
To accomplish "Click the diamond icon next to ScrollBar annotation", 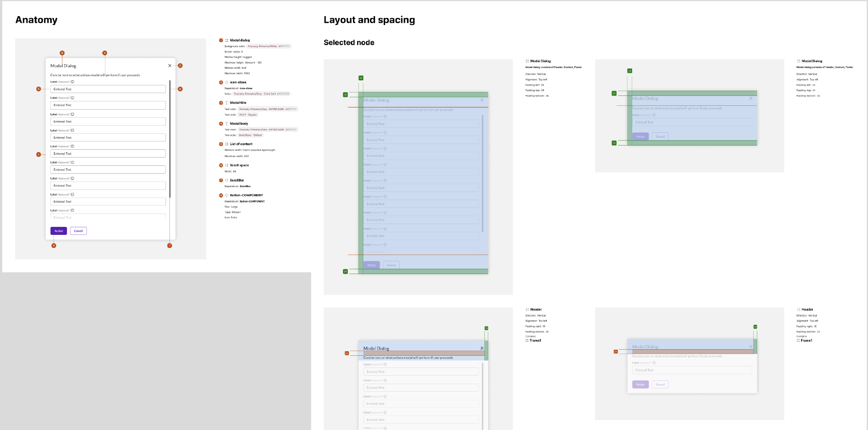I will coord(226,180).
